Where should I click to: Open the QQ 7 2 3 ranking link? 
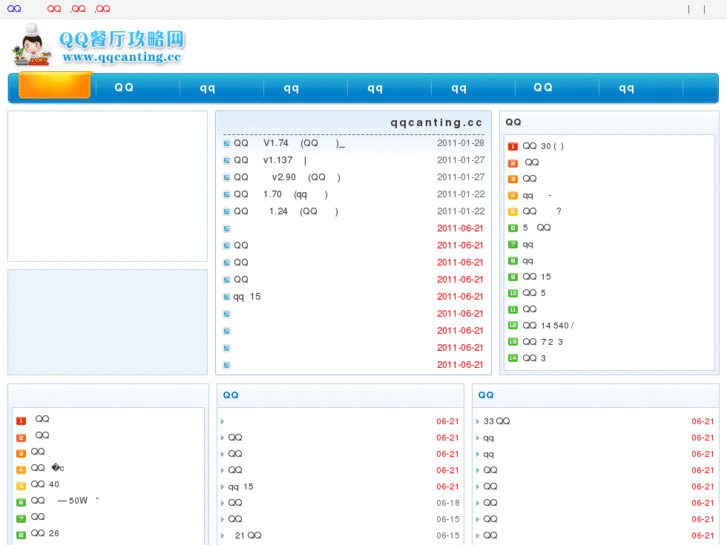click(542, 342)
